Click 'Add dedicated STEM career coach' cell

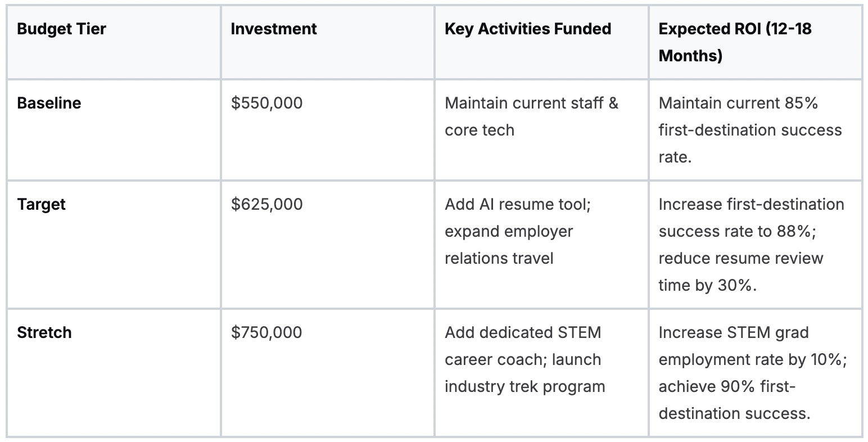pyautogui.click(x=523, y=332)
